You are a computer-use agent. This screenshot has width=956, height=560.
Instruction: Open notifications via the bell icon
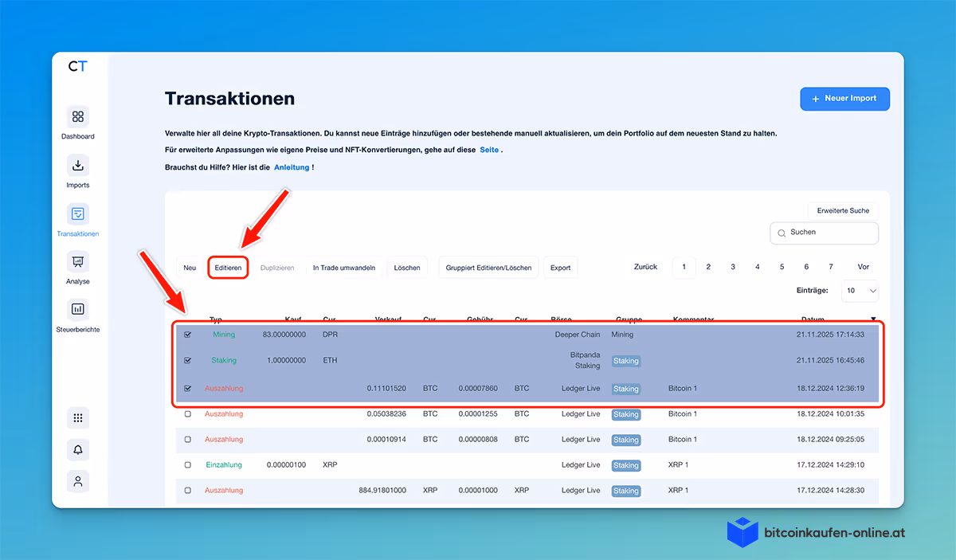pos(77,449)
